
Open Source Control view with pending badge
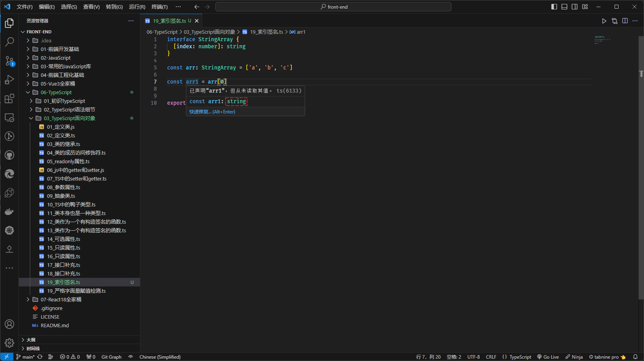point(9,61)
